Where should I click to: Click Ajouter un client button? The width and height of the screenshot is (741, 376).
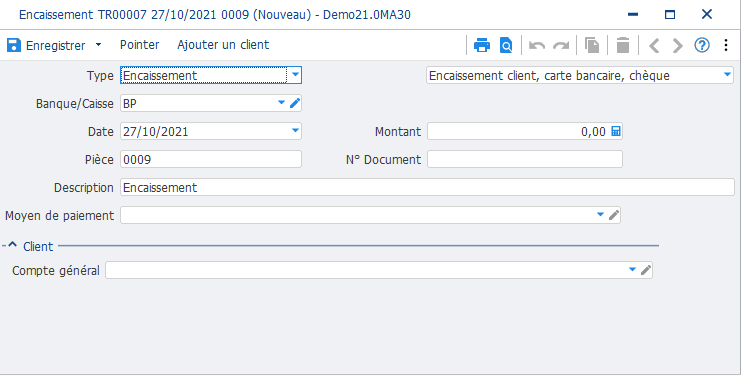223,45
